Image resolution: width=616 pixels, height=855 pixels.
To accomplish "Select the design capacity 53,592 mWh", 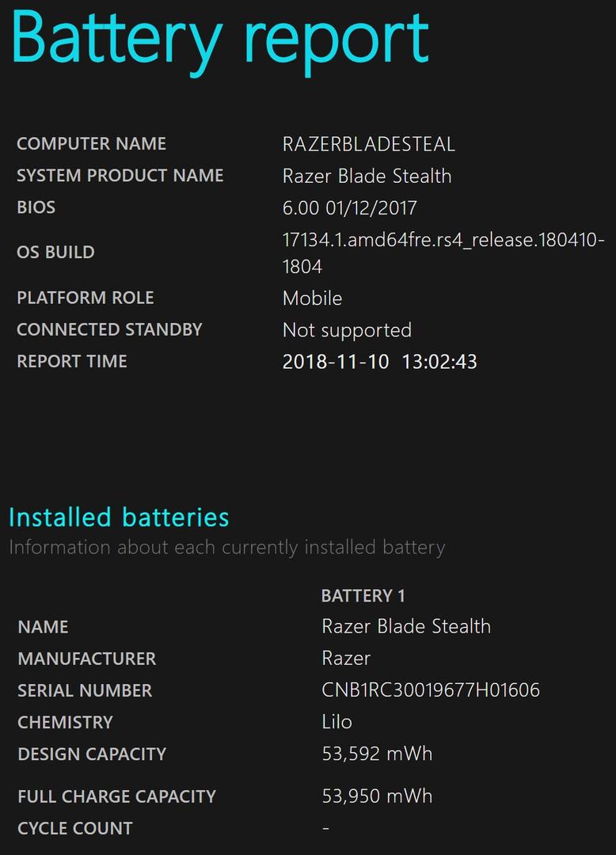I will pos(377,754).
